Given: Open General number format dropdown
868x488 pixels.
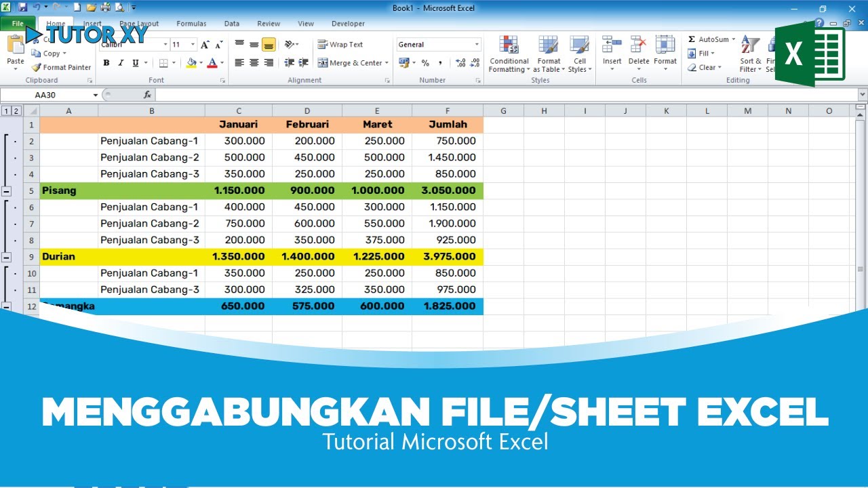Looking at the screenshot, I should point(477,45).
